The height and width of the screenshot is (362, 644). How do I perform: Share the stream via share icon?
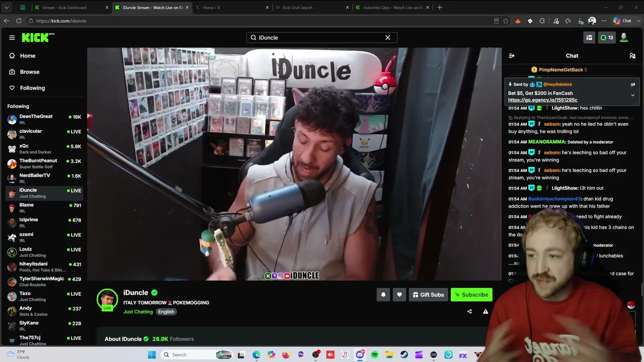coord(469,312)
